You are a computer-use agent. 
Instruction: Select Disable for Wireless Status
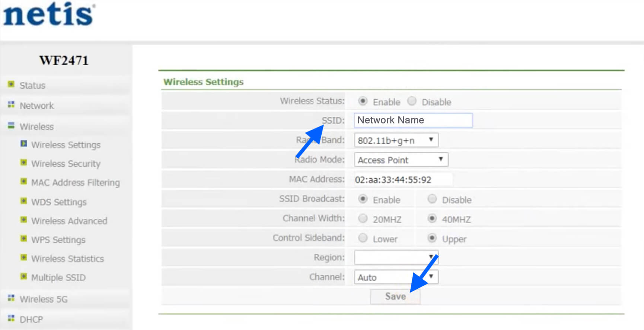(x=412, y=101)
